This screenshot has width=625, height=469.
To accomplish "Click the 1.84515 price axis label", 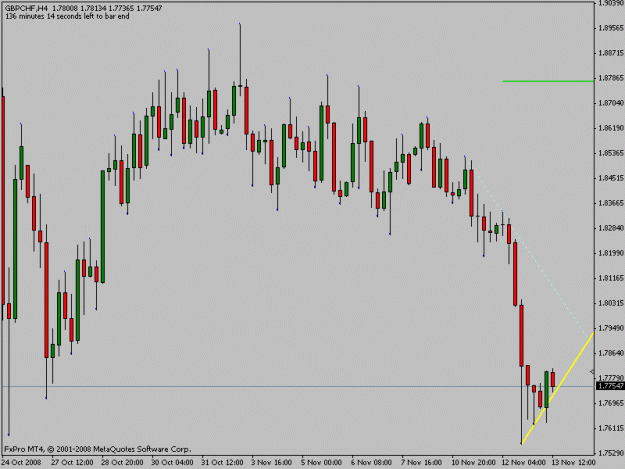I will (x=611, y=178).
